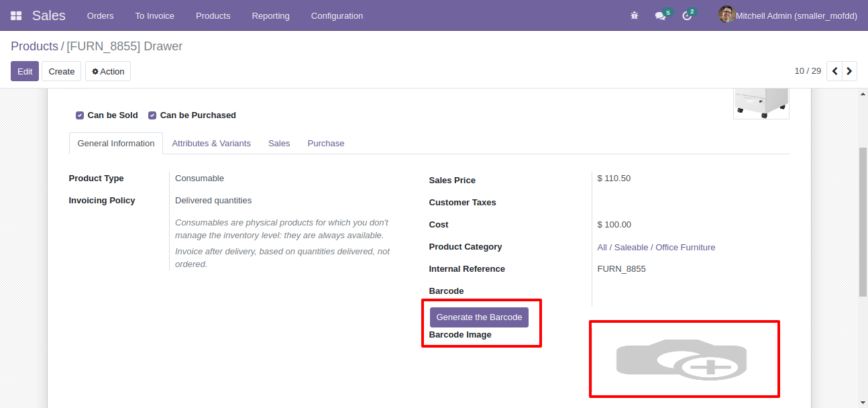Click the barcode image camera placeholder
Viewport: 868px width, 408px height.
coord(681,359)
